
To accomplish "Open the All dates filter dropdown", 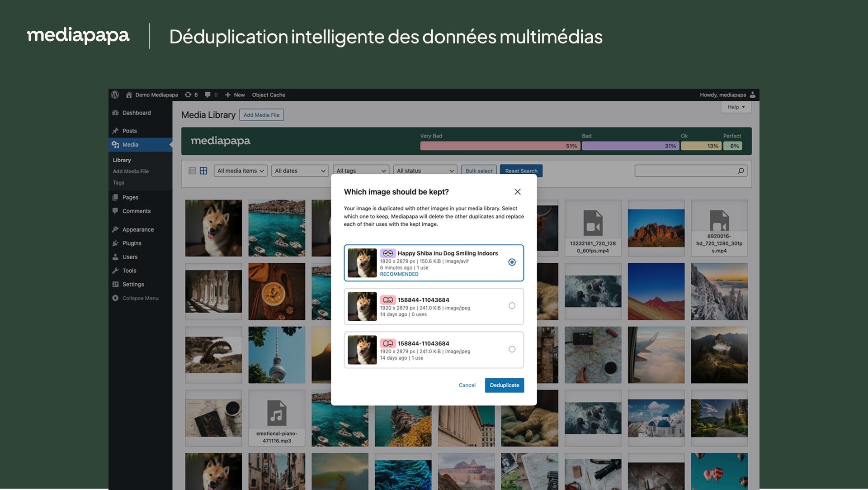I will pyautogui.click(x=300, y=171).
